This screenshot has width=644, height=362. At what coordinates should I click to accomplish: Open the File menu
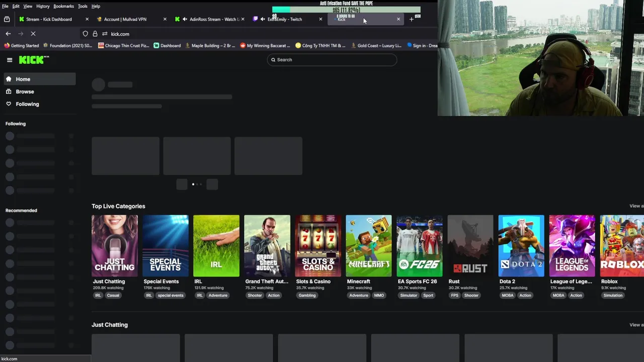5,6
